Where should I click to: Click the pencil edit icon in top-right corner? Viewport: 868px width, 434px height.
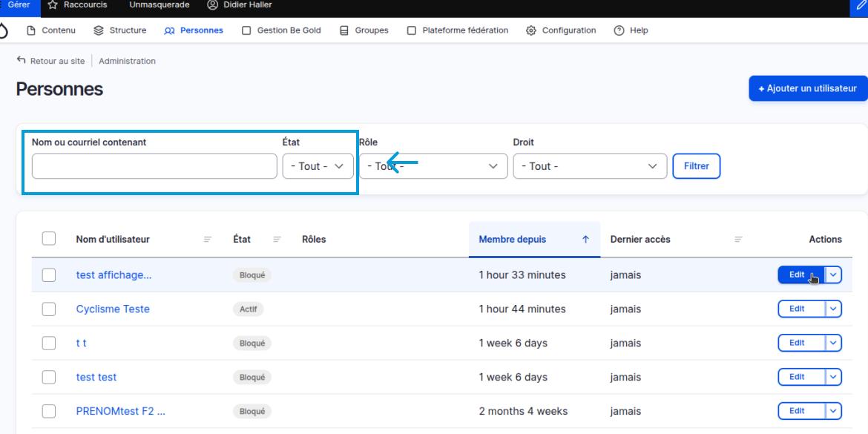click(861, 7)
